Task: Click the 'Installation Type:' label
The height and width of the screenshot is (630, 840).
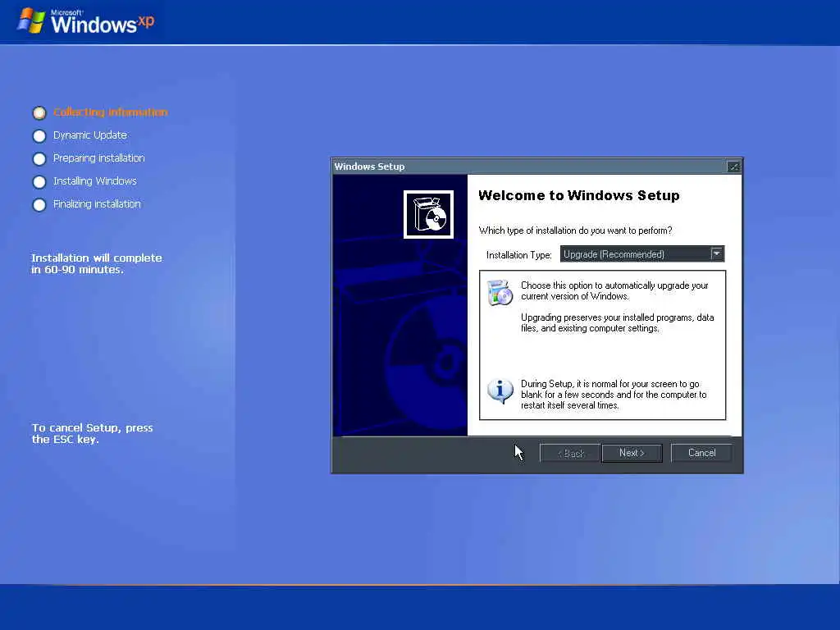Action: 518,255
